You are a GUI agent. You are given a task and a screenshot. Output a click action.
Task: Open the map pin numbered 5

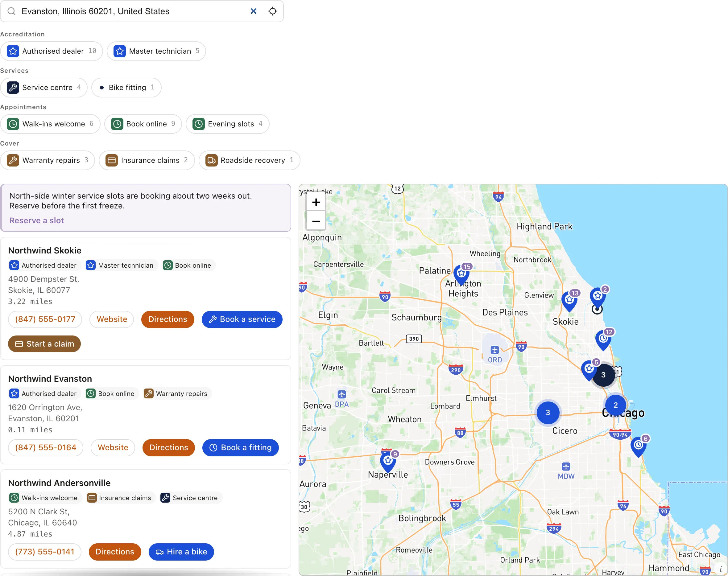[x=589, y=370]
